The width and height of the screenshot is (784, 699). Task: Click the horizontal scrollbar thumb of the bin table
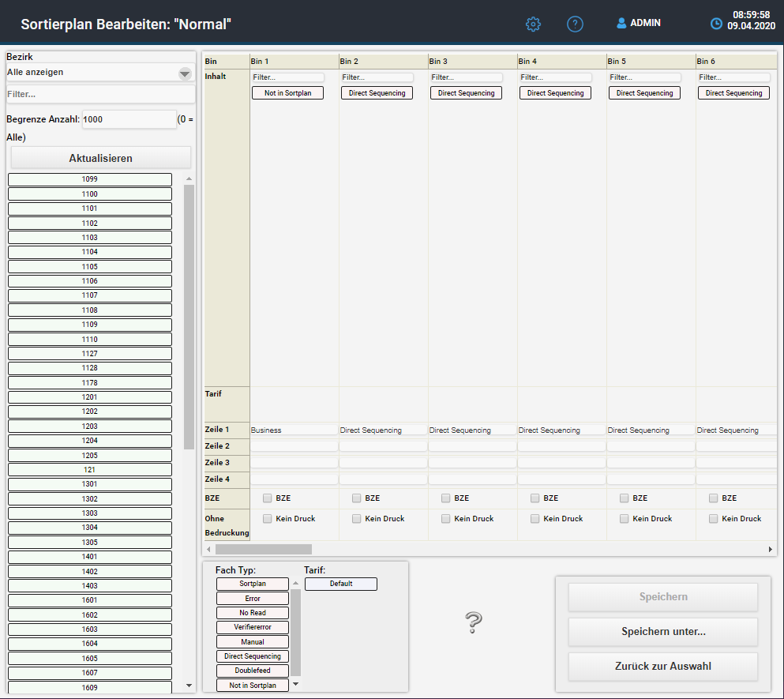click(x=264, y=549)
